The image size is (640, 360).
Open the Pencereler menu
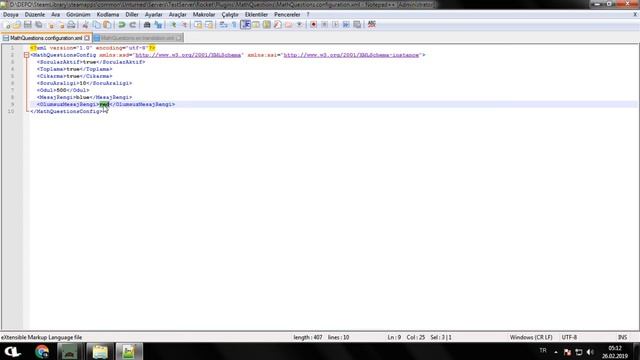(x=287, y=14)
